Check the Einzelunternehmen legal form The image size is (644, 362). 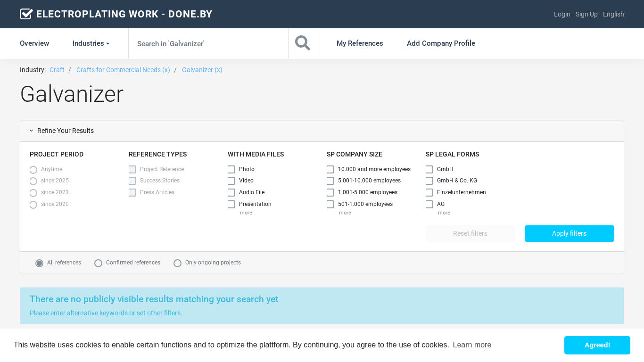coord(429,192)
